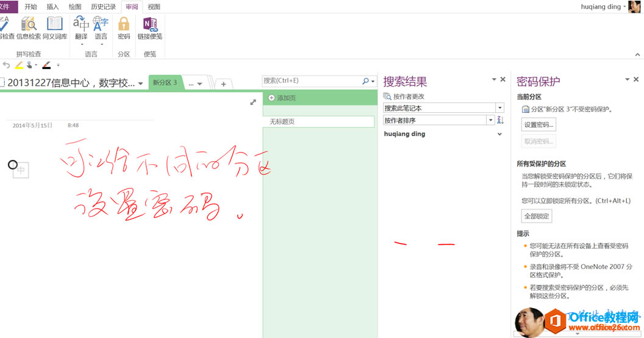This screenshot has width=644, height=338.
Task: Select the 无标题页 page
Action: tap(318, 121)
